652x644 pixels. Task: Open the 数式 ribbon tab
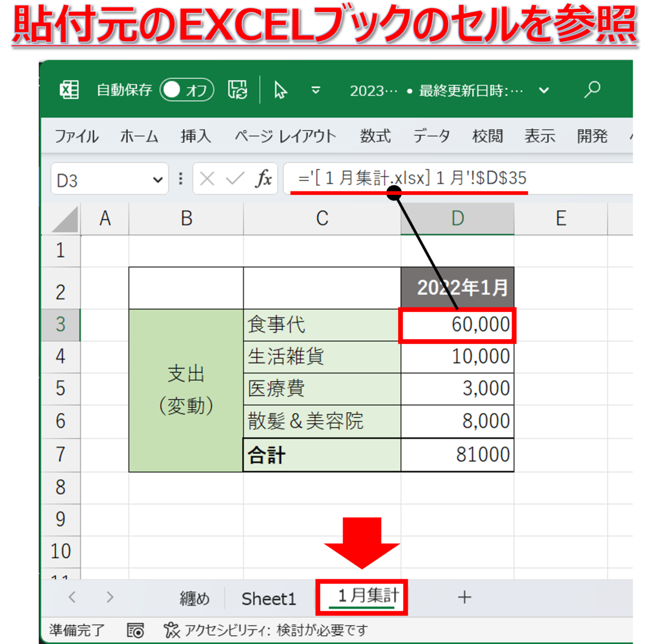[375, 136]
